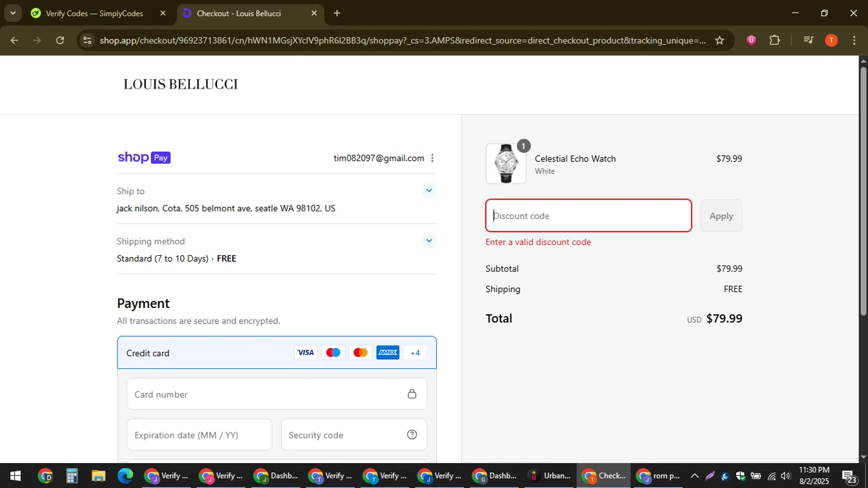Reload the checkout page
868x488 pixels.
coord(60,41)
